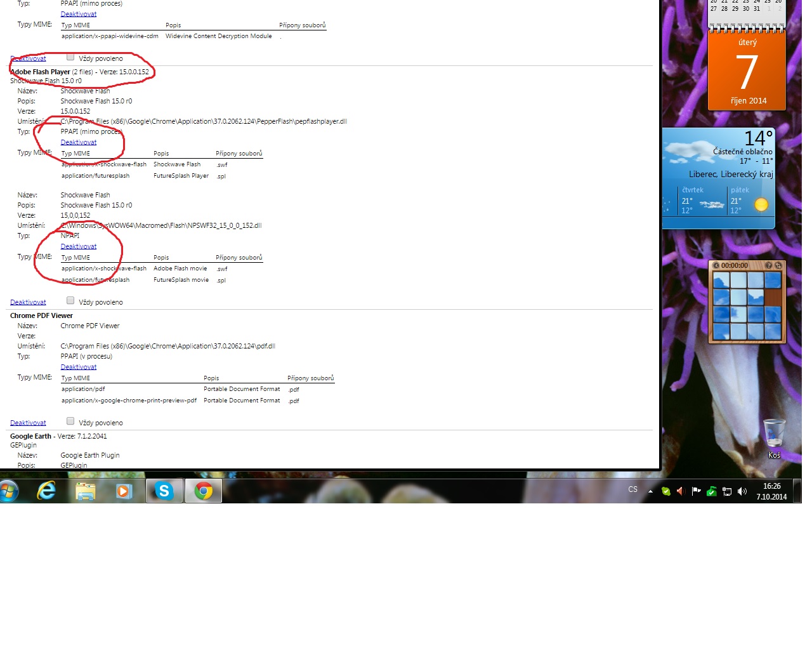Click the FutureSplash Player description cell

[181, 176]
